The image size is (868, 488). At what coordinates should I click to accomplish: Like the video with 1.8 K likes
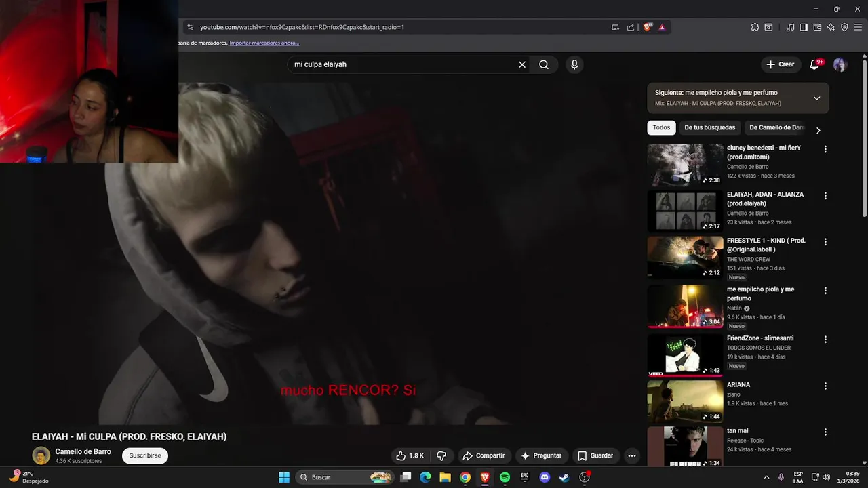410,455
